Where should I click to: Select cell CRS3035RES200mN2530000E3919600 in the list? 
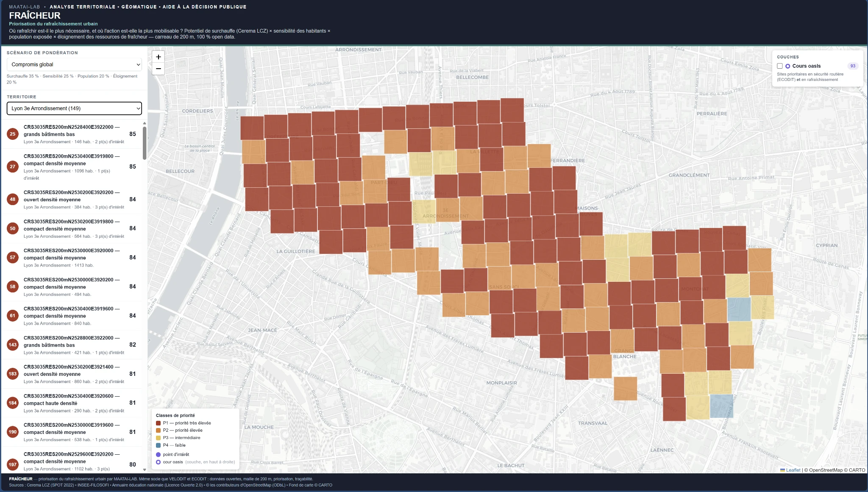(x=72, y=432)
